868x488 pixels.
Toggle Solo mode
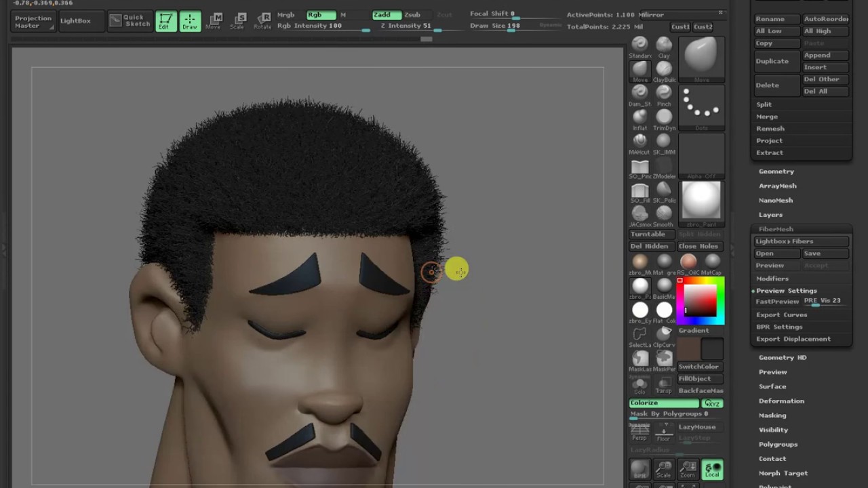coord(639,386)
